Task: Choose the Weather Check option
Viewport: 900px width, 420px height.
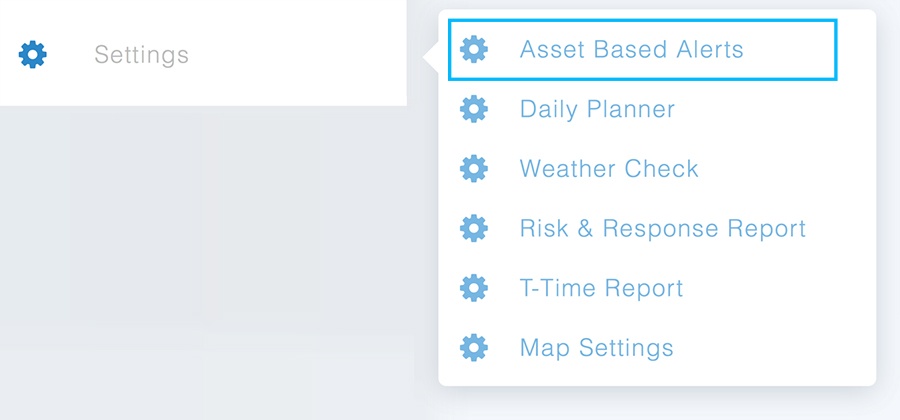Action: 609,169
